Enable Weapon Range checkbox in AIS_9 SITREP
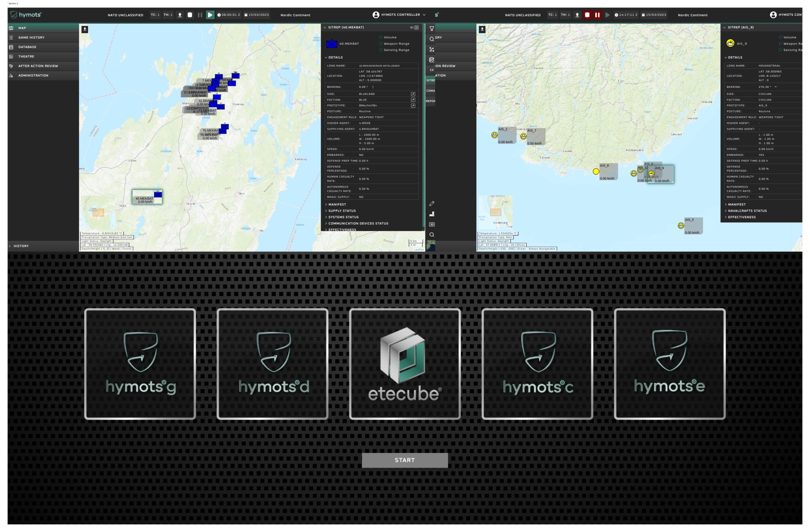 [780, 44]
